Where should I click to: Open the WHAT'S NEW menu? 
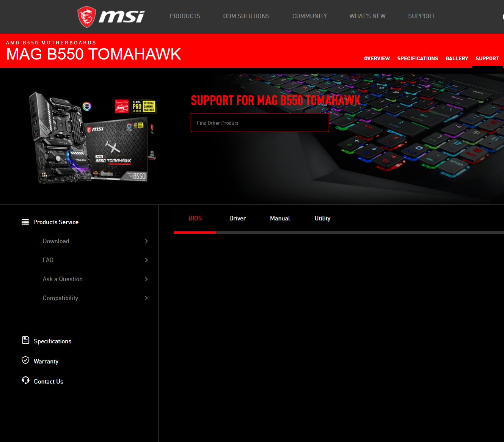coord(367,16)
